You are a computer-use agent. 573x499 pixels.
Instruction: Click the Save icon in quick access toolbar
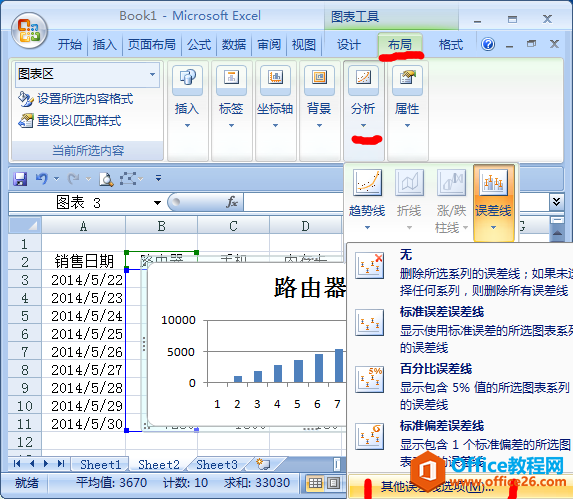coord(20,179)
